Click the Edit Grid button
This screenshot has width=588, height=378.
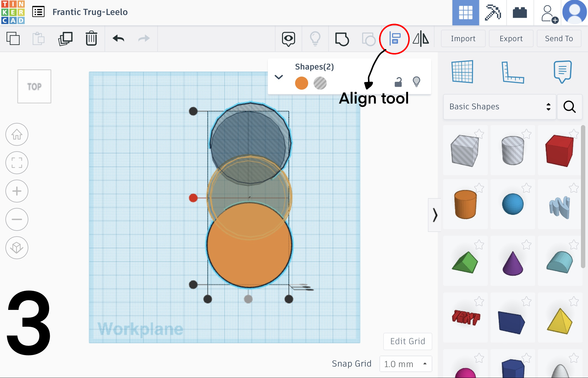pyautogui.click(x=408, y=341)
